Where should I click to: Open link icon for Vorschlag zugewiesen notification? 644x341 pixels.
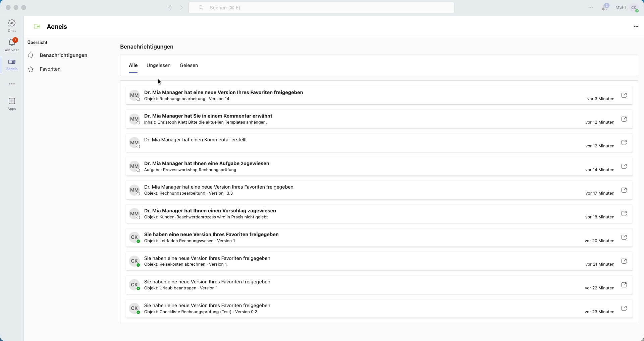(624, 214)
